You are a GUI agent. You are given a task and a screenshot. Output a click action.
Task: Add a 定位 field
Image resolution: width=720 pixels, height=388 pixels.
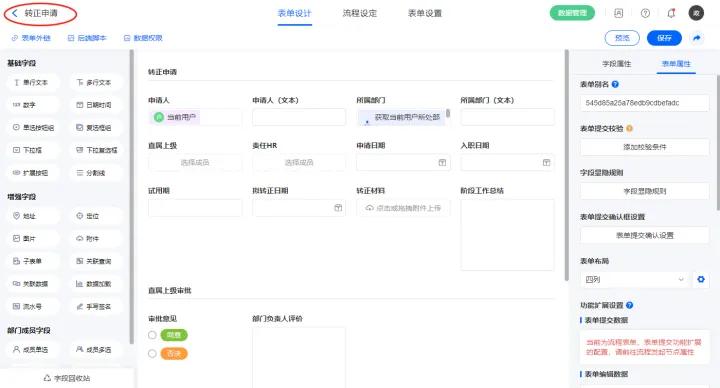[96, 216]
